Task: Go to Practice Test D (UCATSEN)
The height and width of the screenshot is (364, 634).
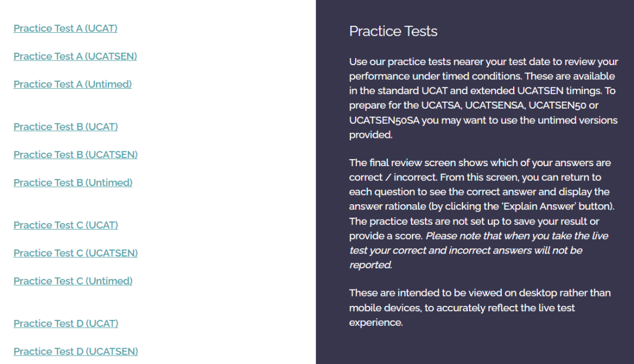Action: [x=76, y=351]
